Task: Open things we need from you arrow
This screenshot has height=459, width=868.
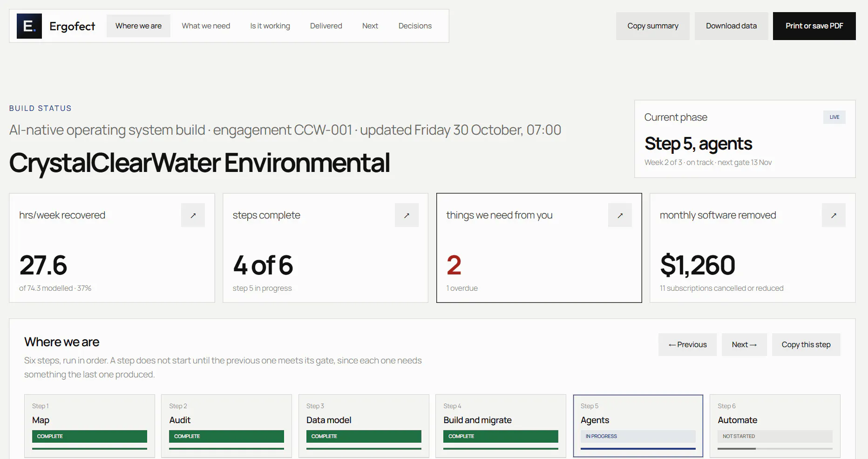Action: click(x=620, y=215)
